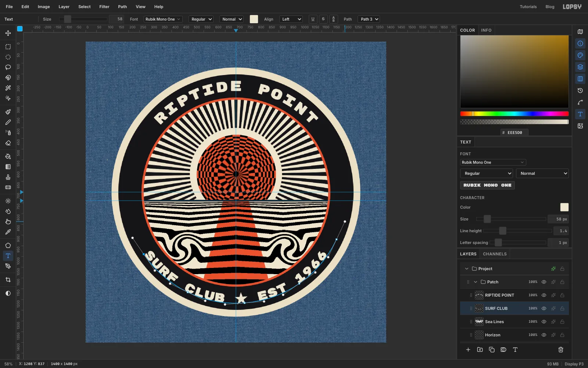Image resolution: width=588 pixels, height=368 pixels.
Task: Open the Filter menu
Action: 104,7
